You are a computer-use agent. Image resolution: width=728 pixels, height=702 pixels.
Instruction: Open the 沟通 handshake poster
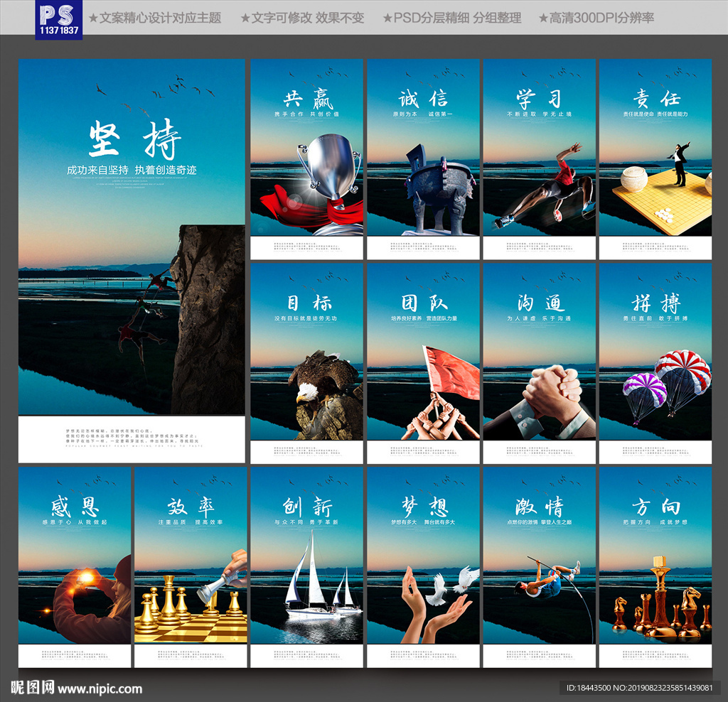[x=539, y=363]
